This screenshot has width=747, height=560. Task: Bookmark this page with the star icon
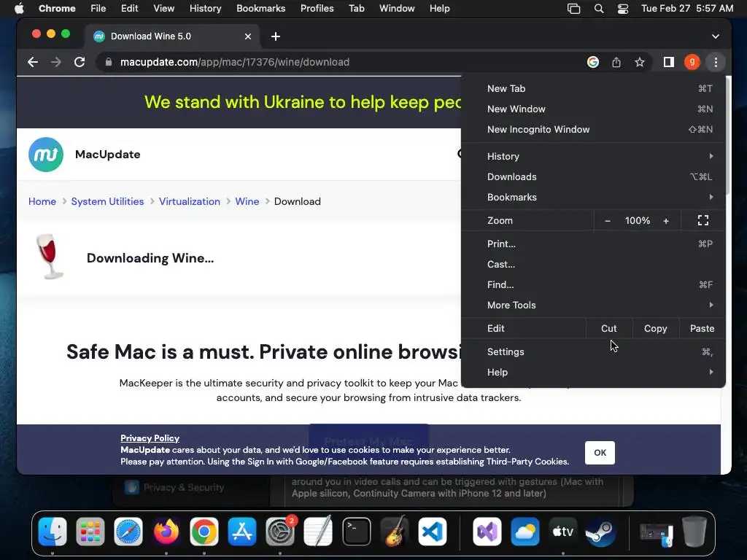point(639,62)
